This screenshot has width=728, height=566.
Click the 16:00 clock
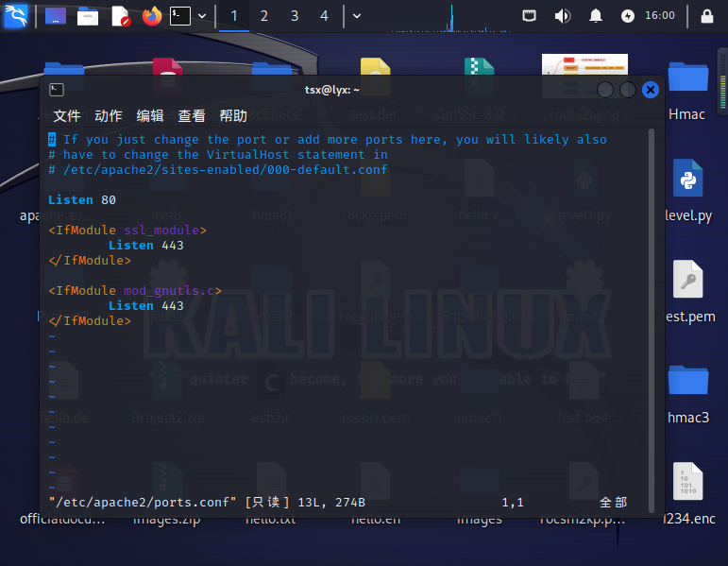pos(660,15)
